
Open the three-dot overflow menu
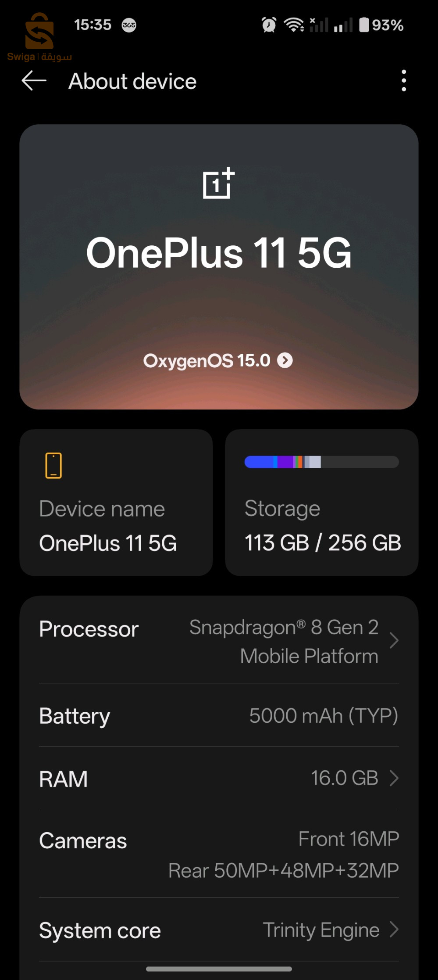pos(403,81)
